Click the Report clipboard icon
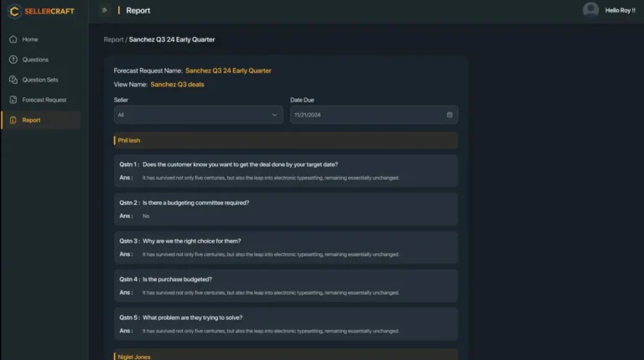Viewport: 644px width, 360px height. tap(13, 120)
